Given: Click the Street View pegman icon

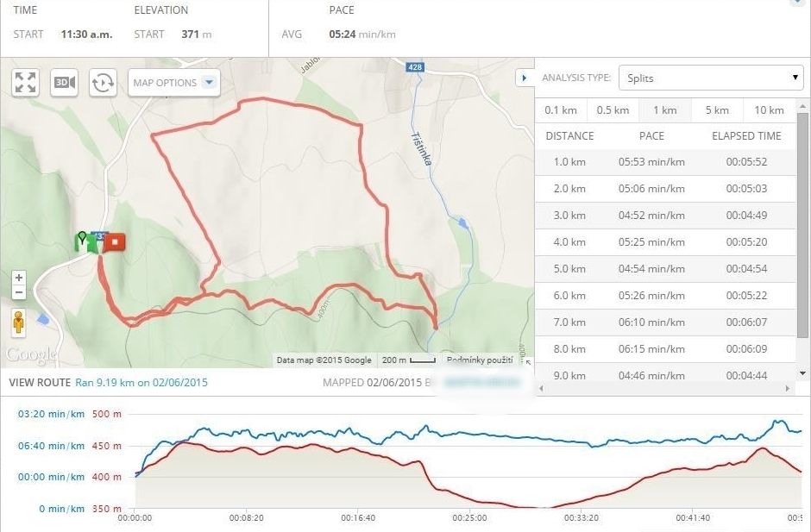Looking at the screenshot, I should [19, 322].
